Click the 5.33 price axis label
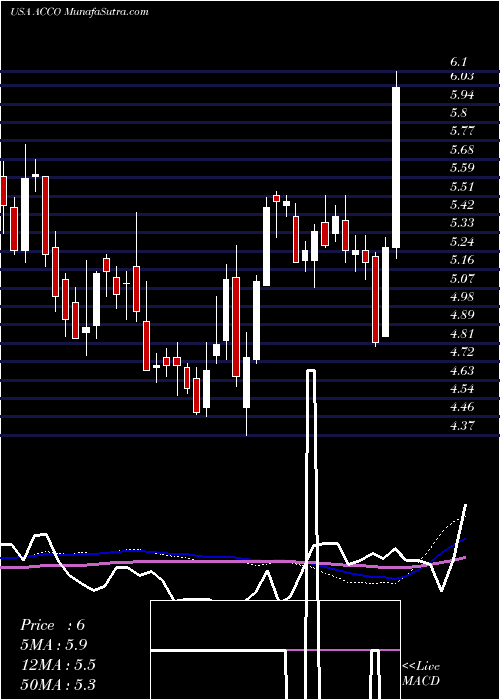This screenshot has height=700, width=500. (x=462, y=223)
